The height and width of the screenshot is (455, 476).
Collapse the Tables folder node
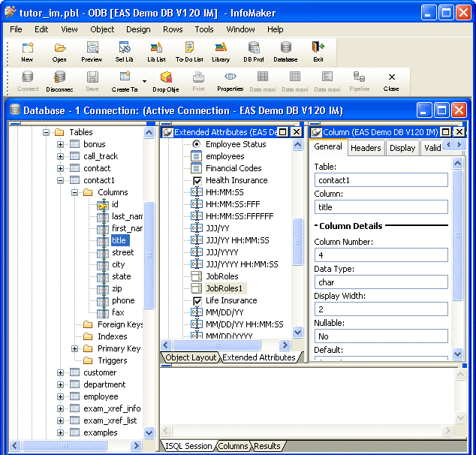pyautogui.click(x=46, y=132)
